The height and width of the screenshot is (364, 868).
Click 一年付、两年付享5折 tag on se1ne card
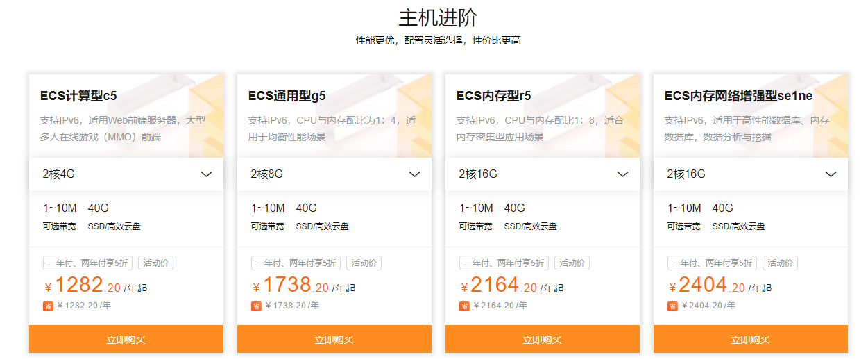[x=712, y=263]
